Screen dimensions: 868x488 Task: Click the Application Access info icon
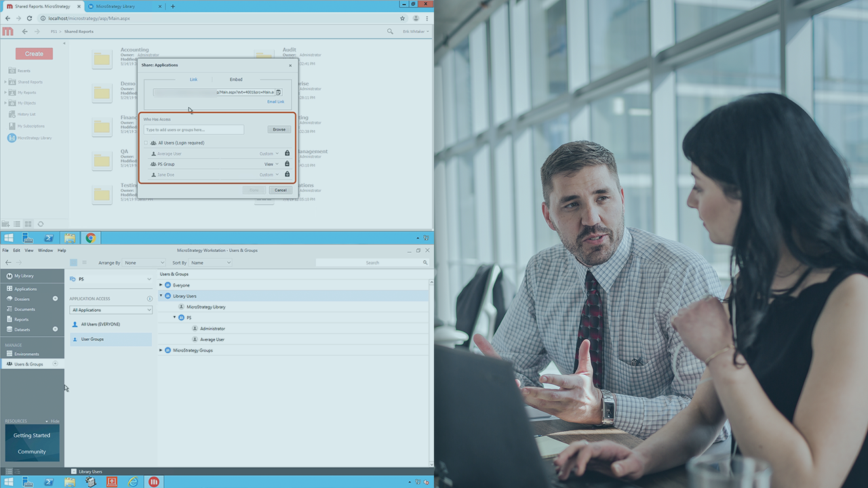coord(150,299)
